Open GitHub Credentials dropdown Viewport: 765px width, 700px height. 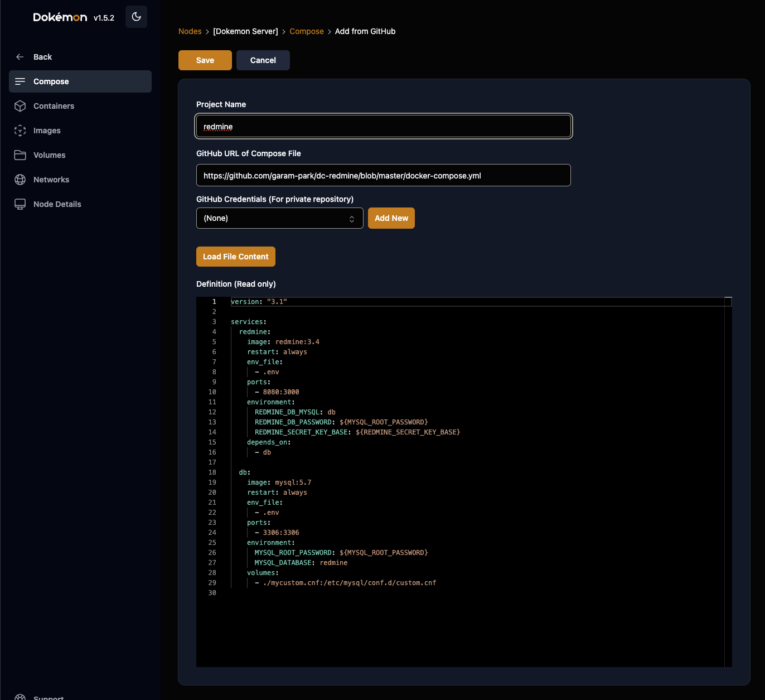(280, 218)
